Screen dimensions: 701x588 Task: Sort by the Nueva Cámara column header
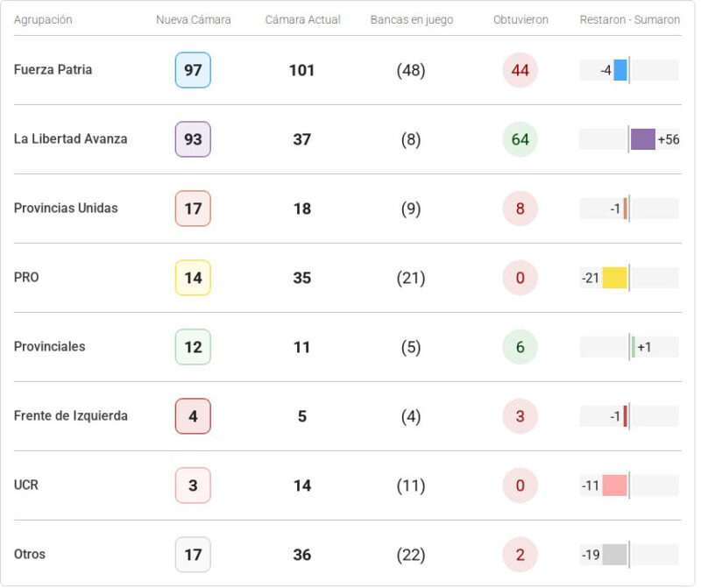coord(194,19)
